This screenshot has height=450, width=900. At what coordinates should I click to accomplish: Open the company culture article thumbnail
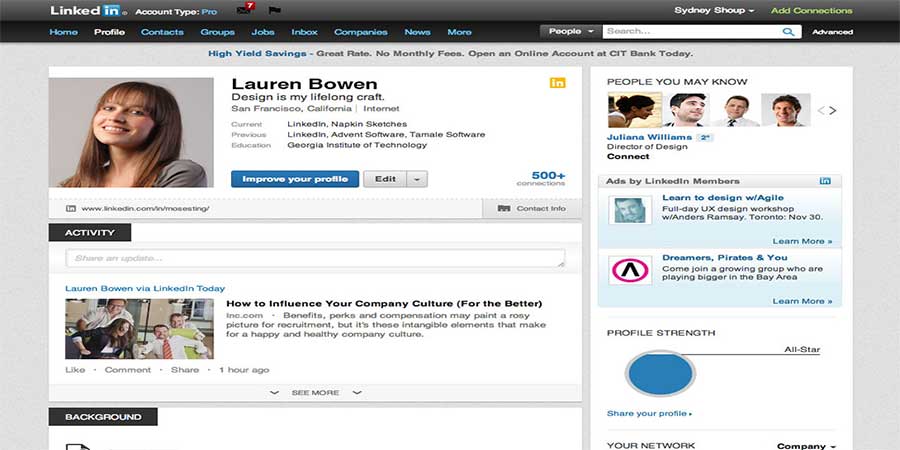139,328
